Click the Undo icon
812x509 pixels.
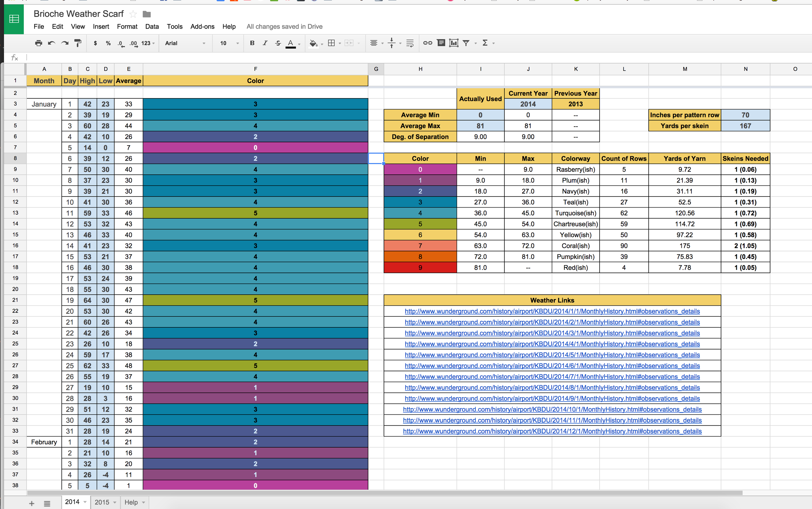52,43
